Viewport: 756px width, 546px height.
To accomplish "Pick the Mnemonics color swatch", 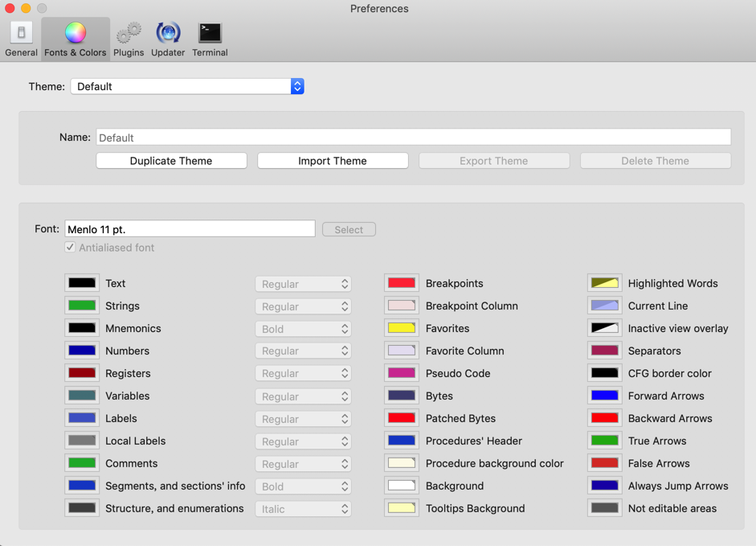I will click(x=82, y=328).
